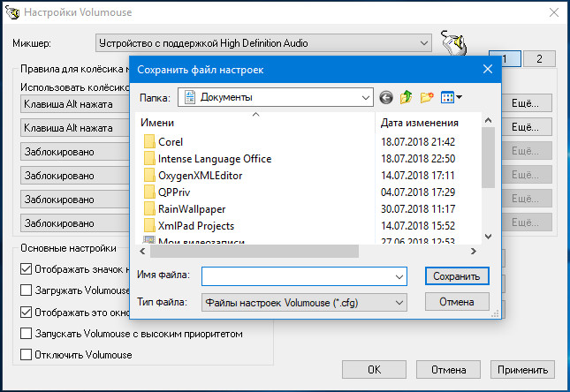The height and width of the screenshot is (392, 570).
Task: Click the scroll down arrow of the file list
Action: pos(488,237)
